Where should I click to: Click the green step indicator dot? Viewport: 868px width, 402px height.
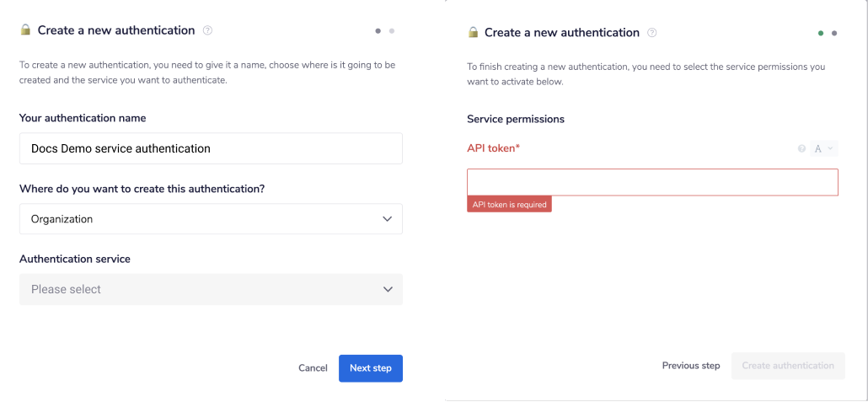click(821, 34)
